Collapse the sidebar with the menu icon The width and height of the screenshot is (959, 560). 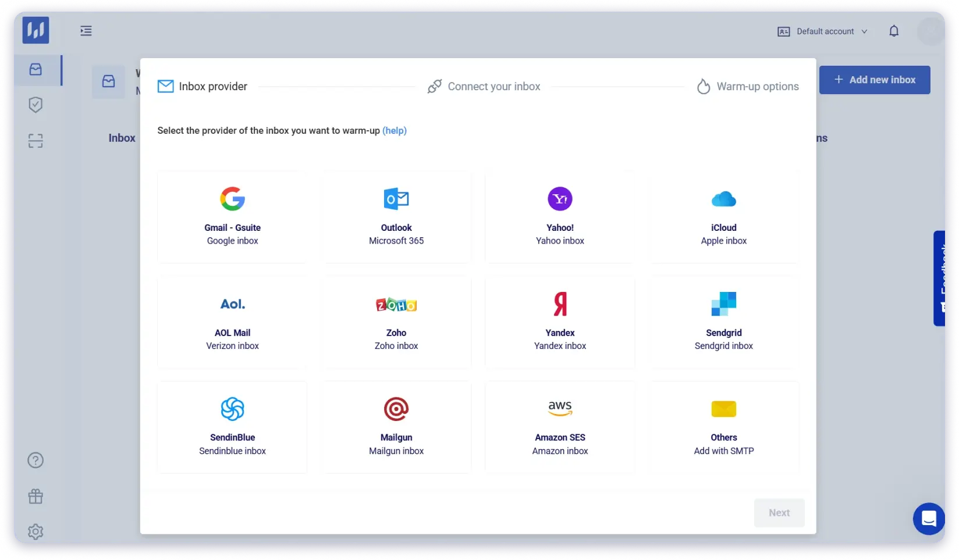pyautogui.click(x=86, y=31)
